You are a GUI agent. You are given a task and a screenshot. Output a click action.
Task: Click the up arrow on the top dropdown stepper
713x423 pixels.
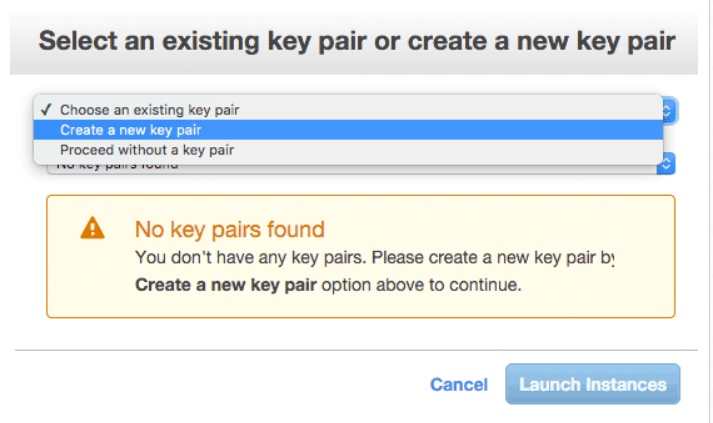pyautogui.click(x=667, y=107)
